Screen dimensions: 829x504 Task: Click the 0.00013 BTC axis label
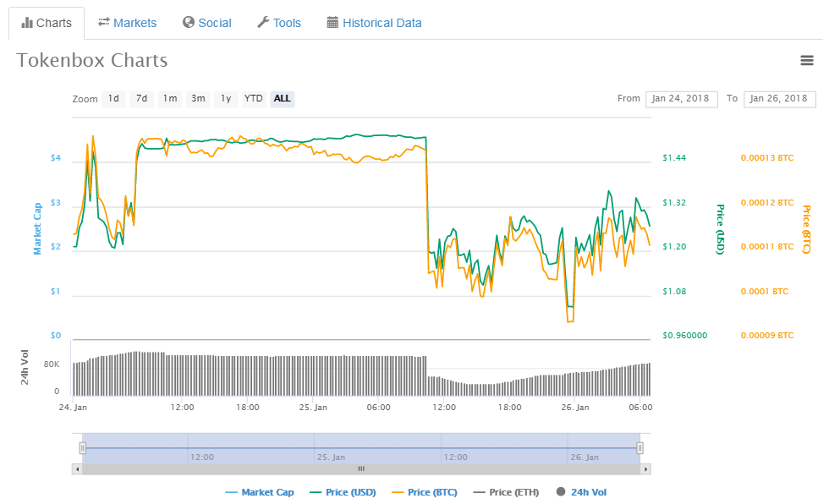767,158
